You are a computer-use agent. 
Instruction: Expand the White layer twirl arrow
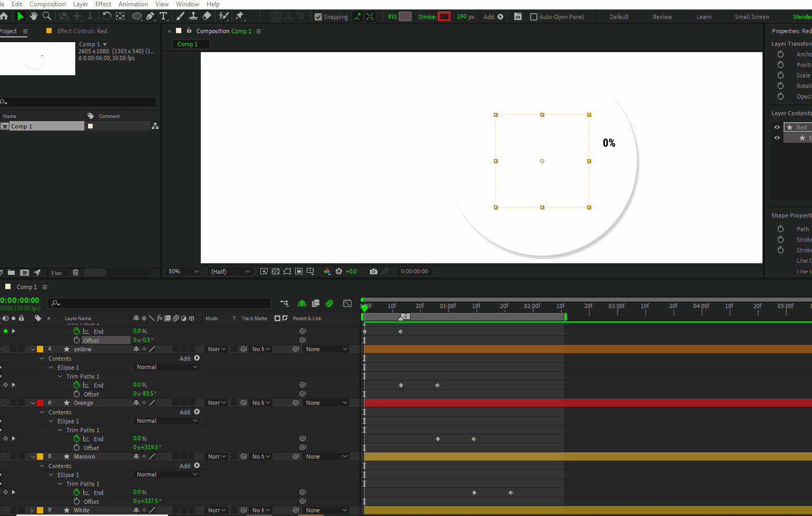coord(32,510)
